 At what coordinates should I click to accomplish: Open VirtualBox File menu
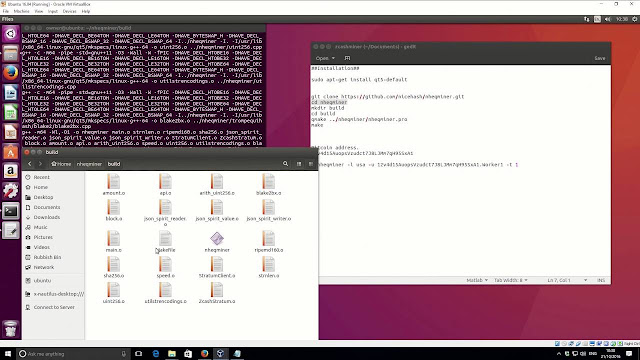click(x=6, y=11)
